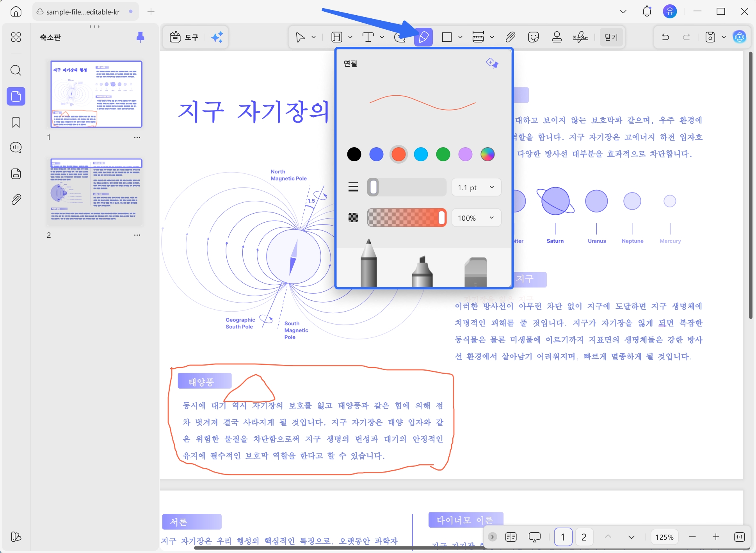
Task: Click the opacity slider
Action: (407, 218)
